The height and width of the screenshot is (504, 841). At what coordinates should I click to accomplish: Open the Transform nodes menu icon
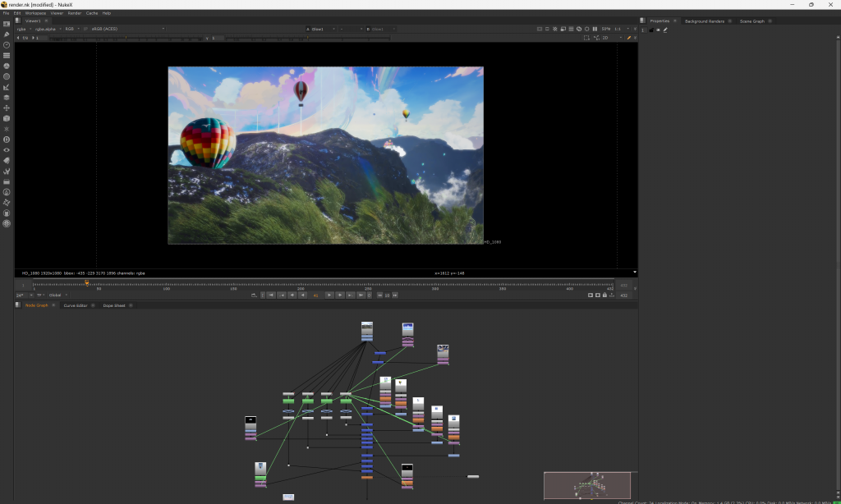(x=7, y=108)
